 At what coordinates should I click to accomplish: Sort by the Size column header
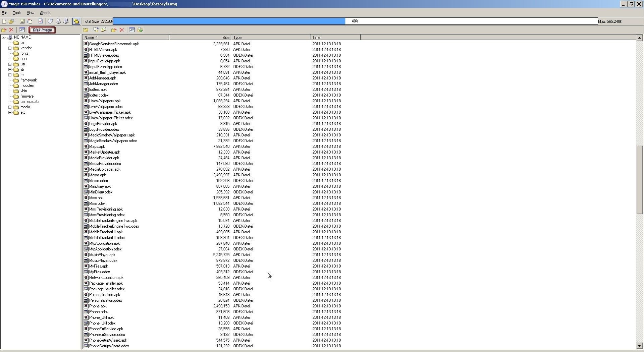pos(200,37)
